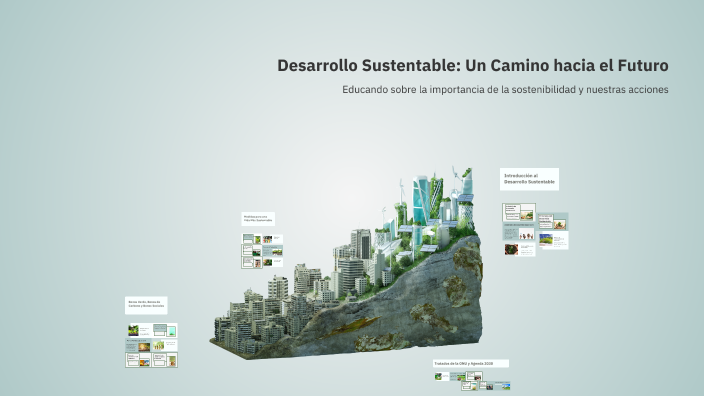Open the 'Bonos Verde, Bonos de Carbono' topic

tap(146, 305)
